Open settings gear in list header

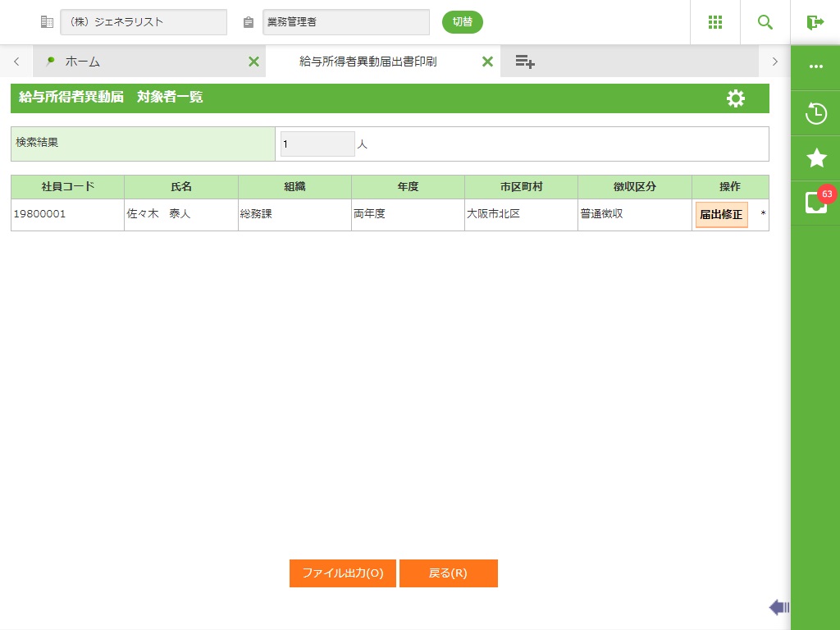coord(736,98)
